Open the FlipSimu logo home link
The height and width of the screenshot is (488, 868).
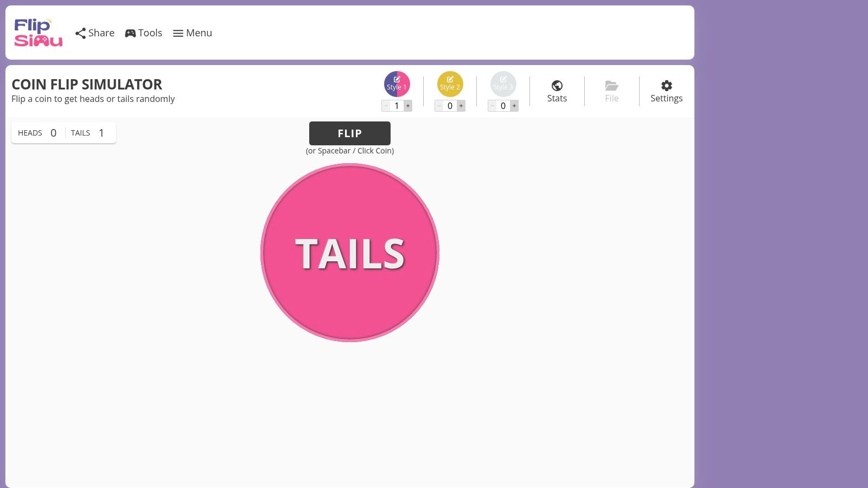coord(39,33)
